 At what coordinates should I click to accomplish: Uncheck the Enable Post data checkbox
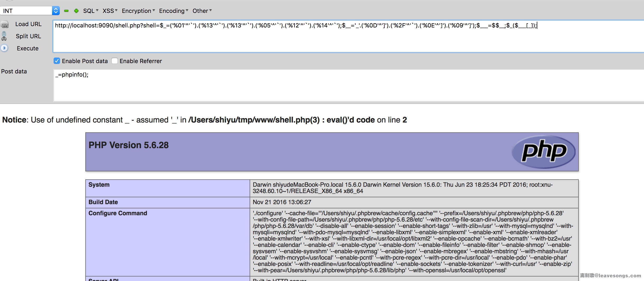point(57,61)
